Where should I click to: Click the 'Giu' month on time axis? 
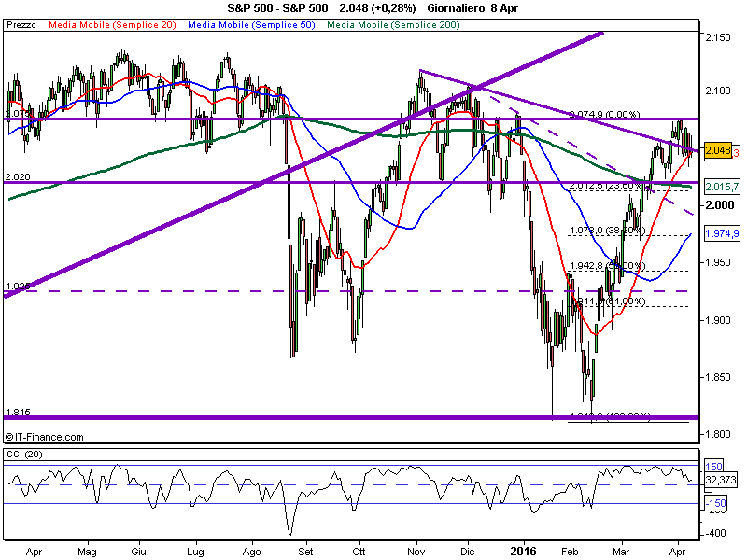click(138, 552)
